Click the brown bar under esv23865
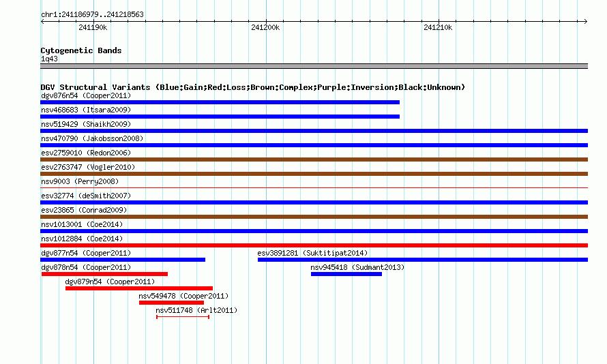The width and height of the screenshot is (607, 364). [314, 217]
